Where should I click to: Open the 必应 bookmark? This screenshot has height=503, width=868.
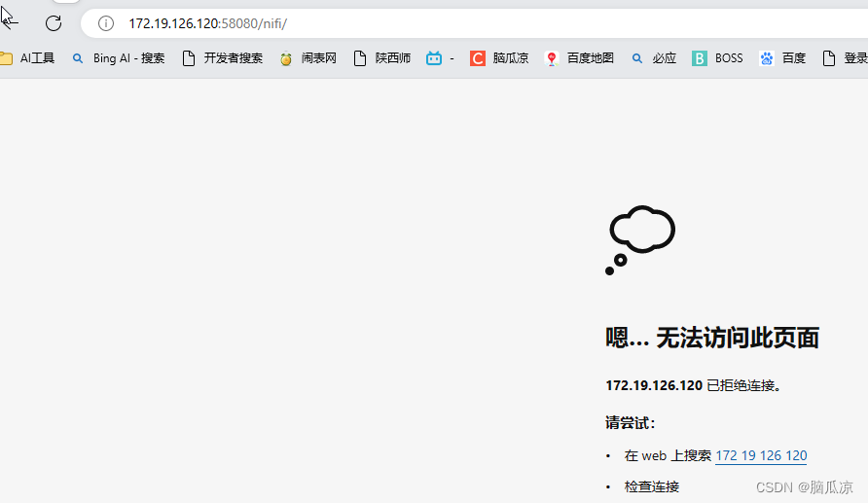(x=654, y=58)
